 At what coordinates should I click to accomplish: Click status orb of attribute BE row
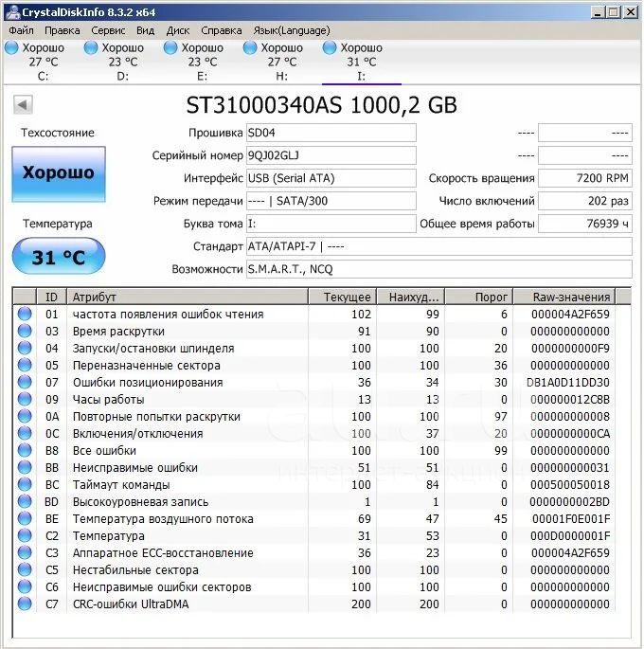(25, 518)
